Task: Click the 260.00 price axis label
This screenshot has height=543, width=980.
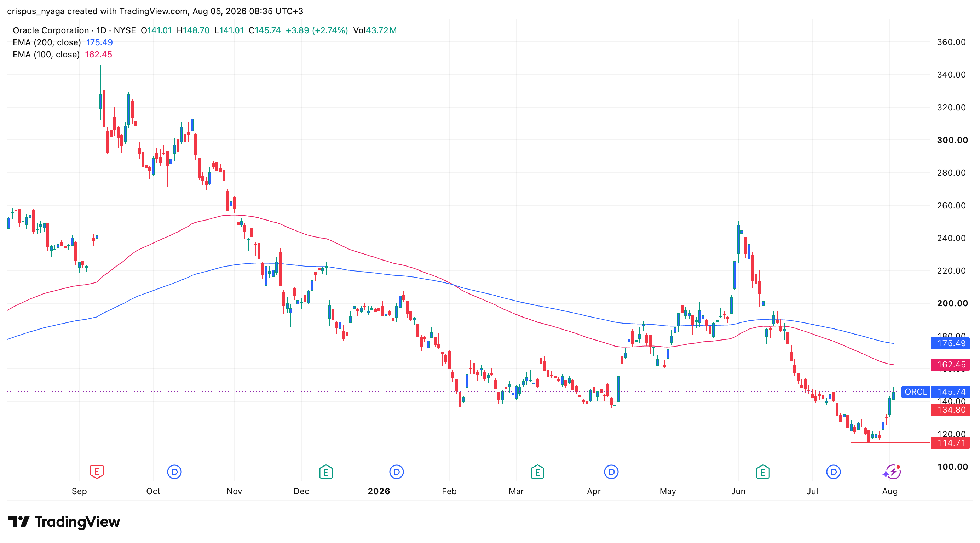Action: click(951, 205)
